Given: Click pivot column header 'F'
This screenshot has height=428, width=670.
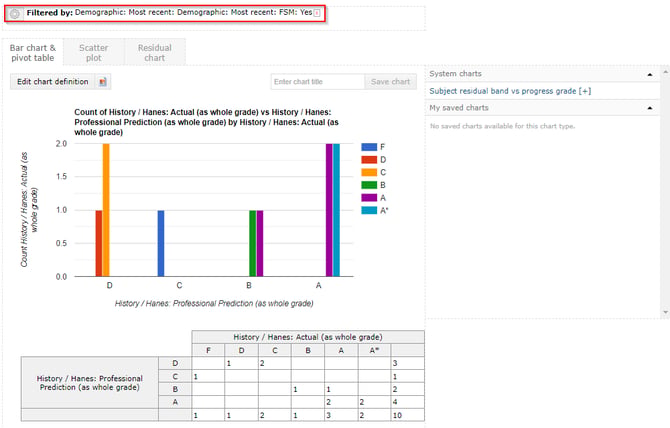Looking at the screenshot, I should click(209, 350).
